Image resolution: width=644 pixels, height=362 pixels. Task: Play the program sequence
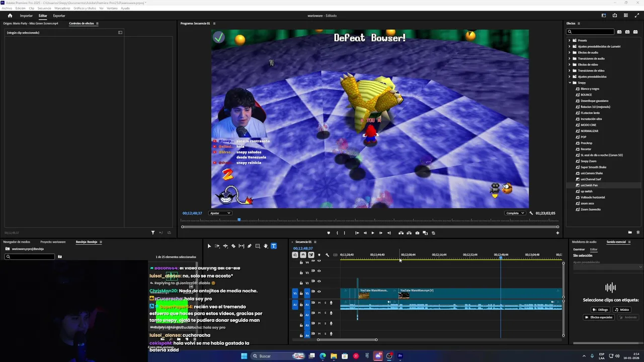pyautogui.click(x=373, y=233)
